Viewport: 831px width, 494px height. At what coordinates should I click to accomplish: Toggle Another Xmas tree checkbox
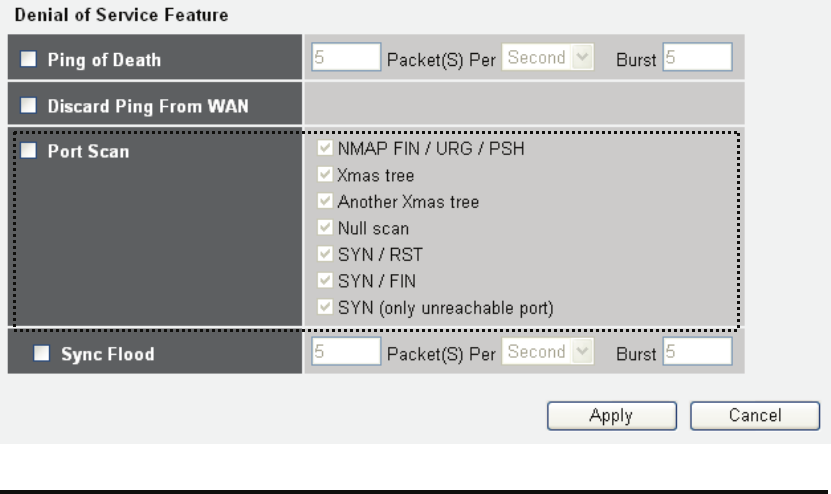[x=321, y=202]
